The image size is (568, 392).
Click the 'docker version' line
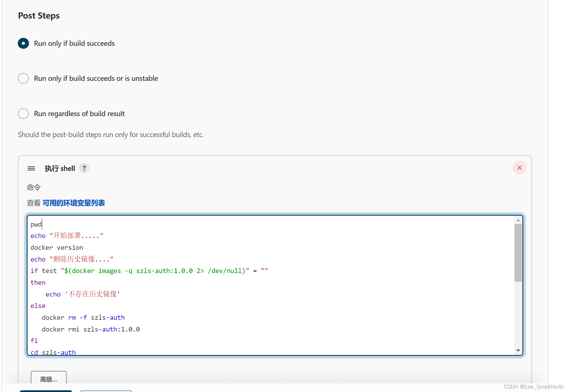(57, 247)
